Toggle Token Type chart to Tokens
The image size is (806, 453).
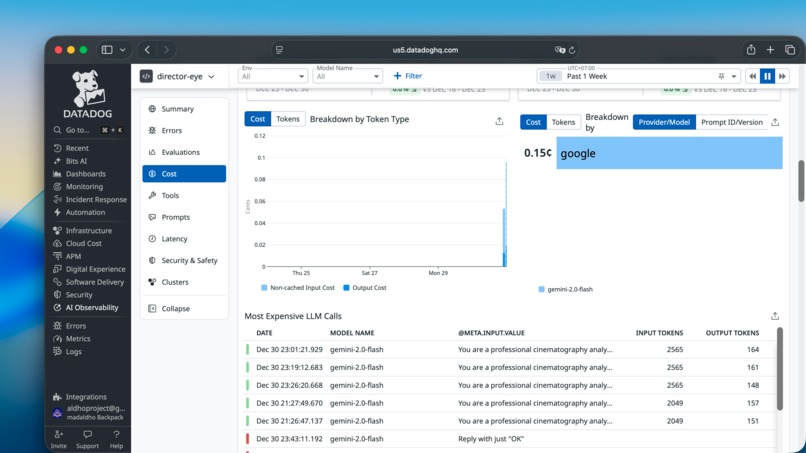point(288,119)
